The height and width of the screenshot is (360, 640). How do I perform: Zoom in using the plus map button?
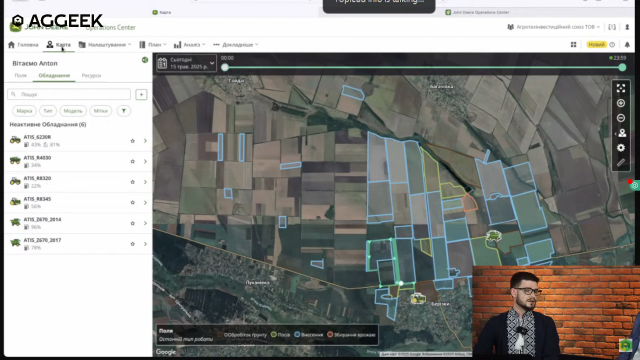621,103
